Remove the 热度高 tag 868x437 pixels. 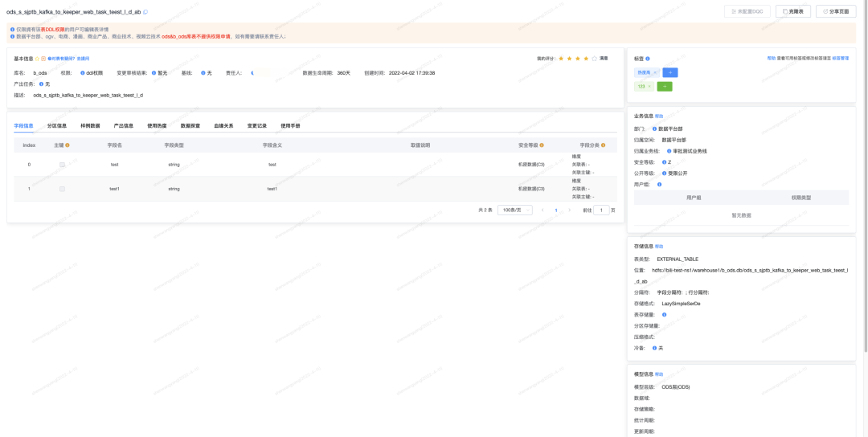tap(655, 72)
